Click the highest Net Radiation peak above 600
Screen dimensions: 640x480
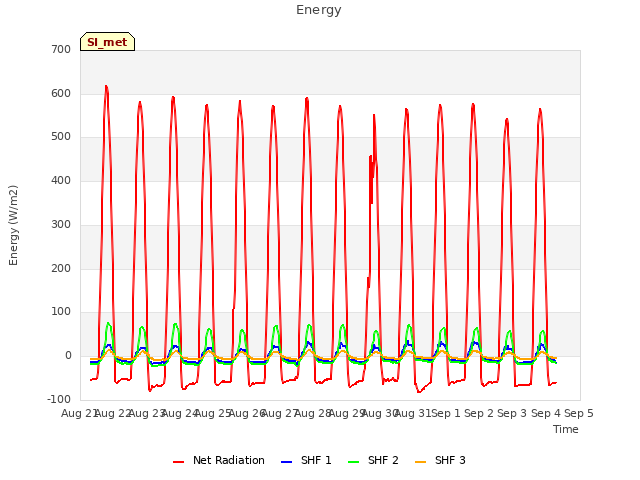[x=106, y=87]
